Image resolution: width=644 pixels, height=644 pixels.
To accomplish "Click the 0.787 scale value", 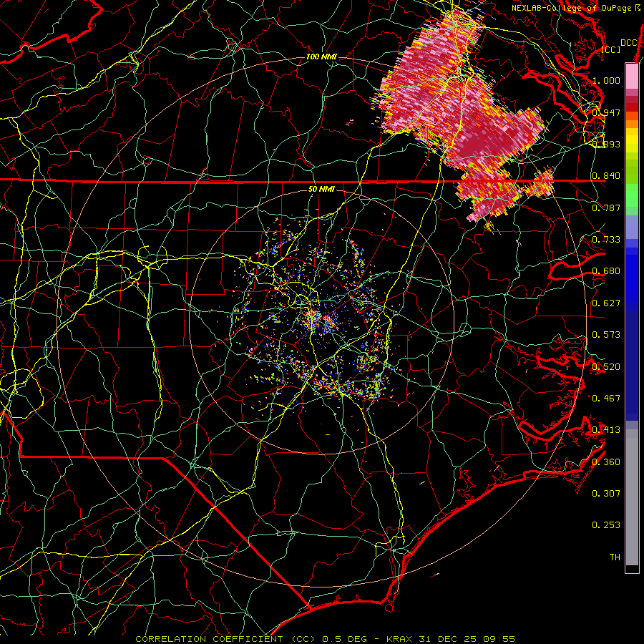I will (x=606, y=208).
